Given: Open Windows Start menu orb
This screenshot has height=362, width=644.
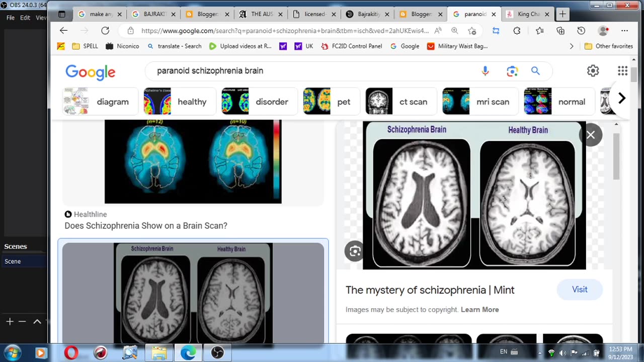Looking at the screenshot, I should tap(12, 353).
